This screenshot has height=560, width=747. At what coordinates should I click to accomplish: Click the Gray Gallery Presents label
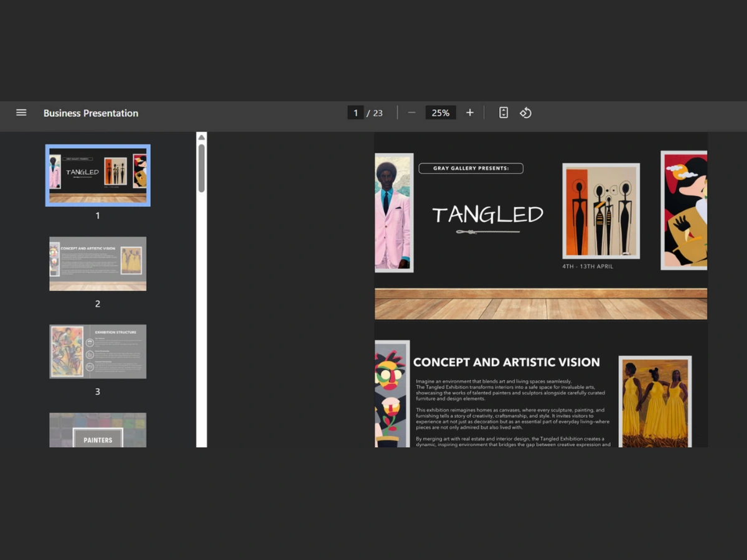tap(471, 168)
